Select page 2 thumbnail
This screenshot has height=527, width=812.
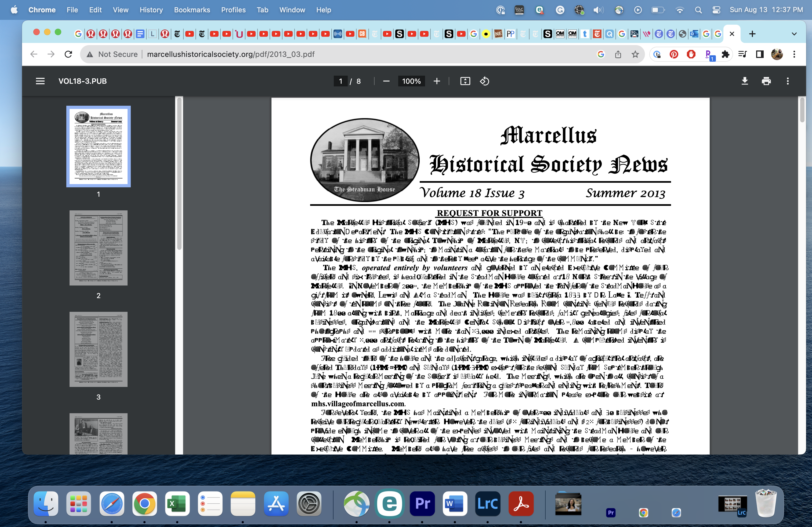[x=98, y=248]
